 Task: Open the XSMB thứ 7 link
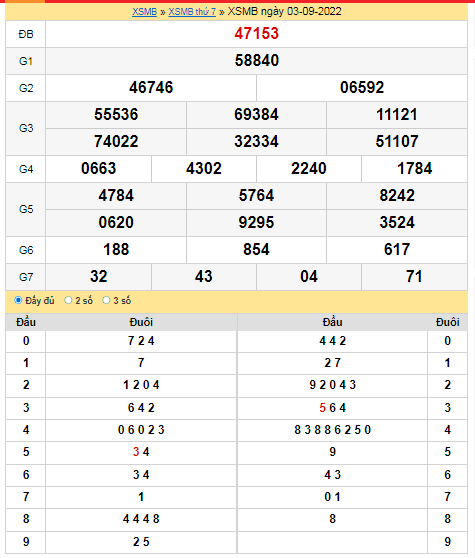tap(192, 12)
